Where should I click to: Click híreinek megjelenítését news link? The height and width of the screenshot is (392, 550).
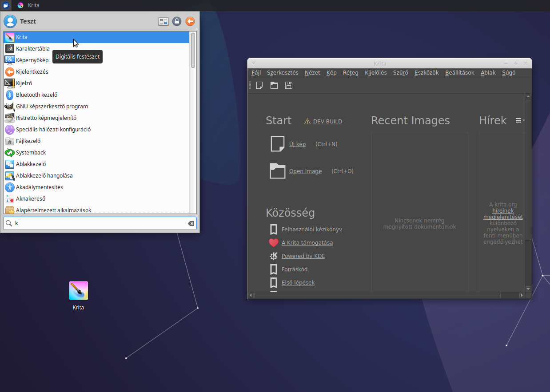click(x=503, y=214)
